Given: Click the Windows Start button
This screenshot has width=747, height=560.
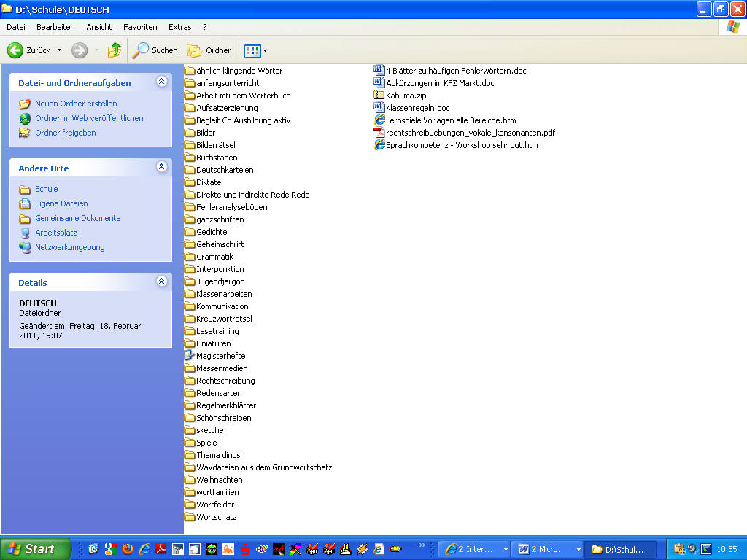Looking at the screenshot, I should 35,549.
